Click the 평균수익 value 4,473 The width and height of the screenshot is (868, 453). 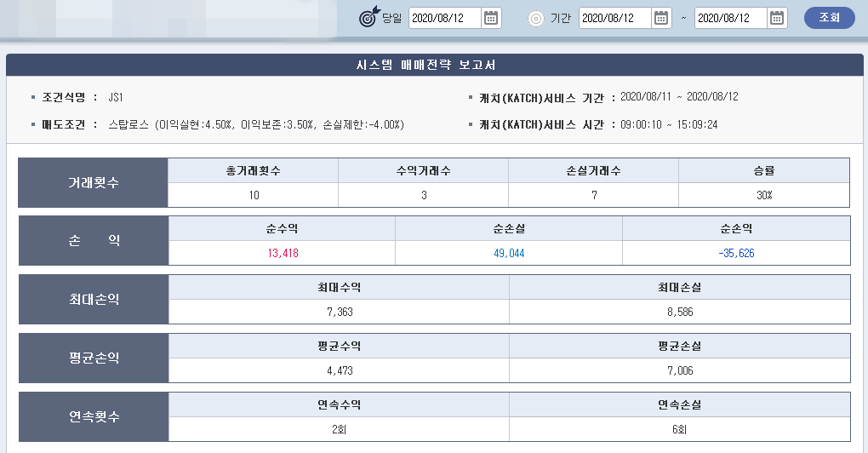(x=339, y=370)
